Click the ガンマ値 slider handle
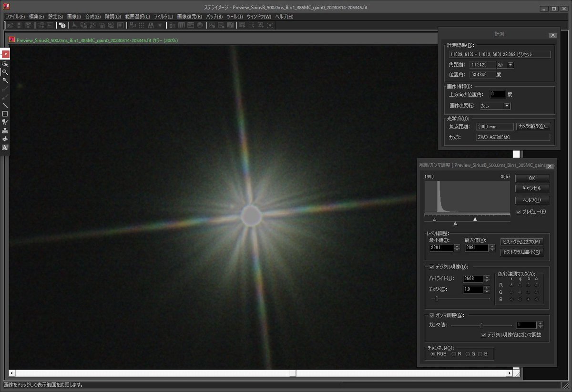572x392 pixels. (481, 326)
